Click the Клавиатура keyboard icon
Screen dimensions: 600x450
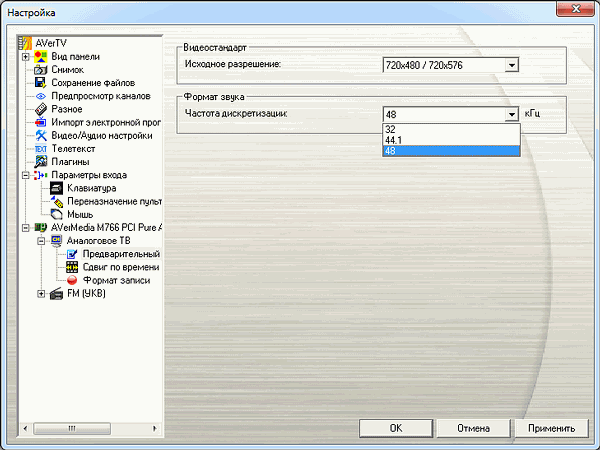click(x=57, y=188)
